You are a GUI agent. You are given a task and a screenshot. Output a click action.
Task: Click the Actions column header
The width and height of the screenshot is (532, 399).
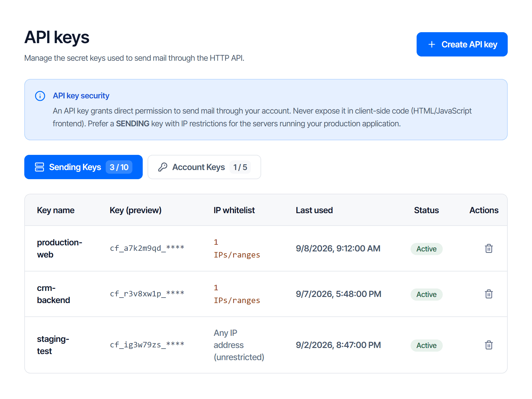(x=484, y=210)
